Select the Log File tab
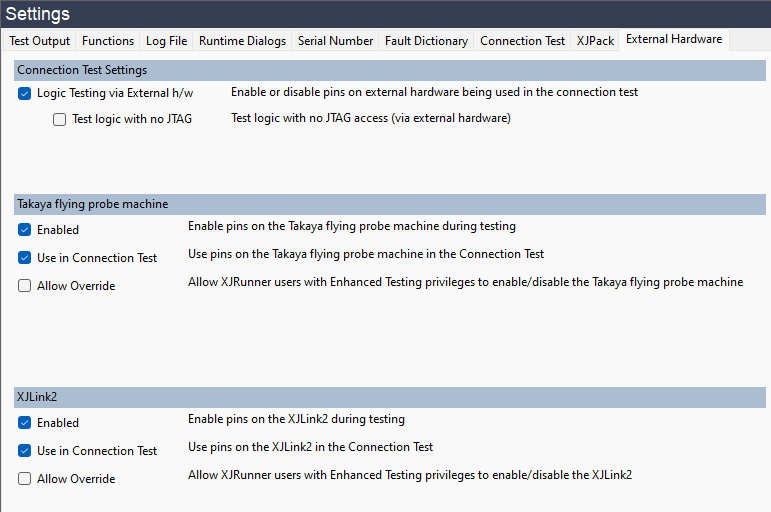 (x=166, y=41)
